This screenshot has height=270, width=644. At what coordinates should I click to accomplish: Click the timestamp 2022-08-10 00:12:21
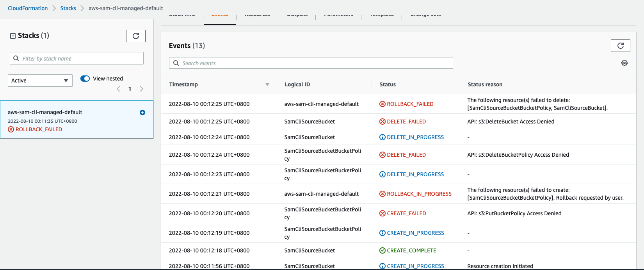pyautogui.click(x=209, y=194)
